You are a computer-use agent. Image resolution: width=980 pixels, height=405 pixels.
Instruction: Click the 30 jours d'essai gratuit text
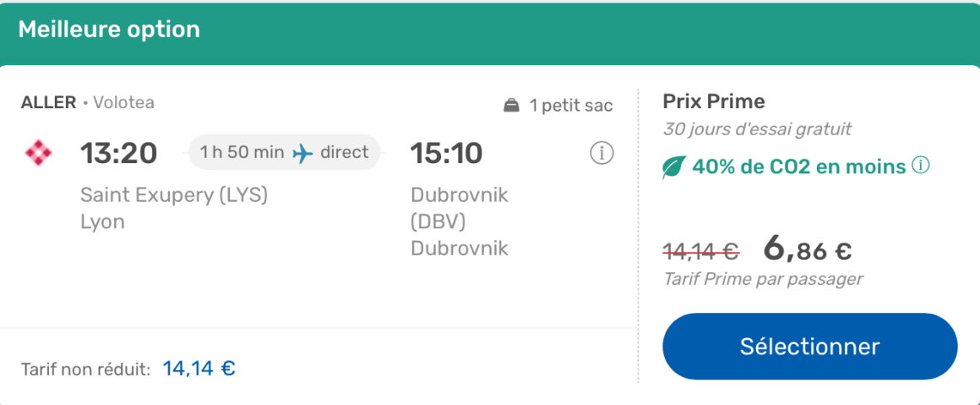[757, 129]
